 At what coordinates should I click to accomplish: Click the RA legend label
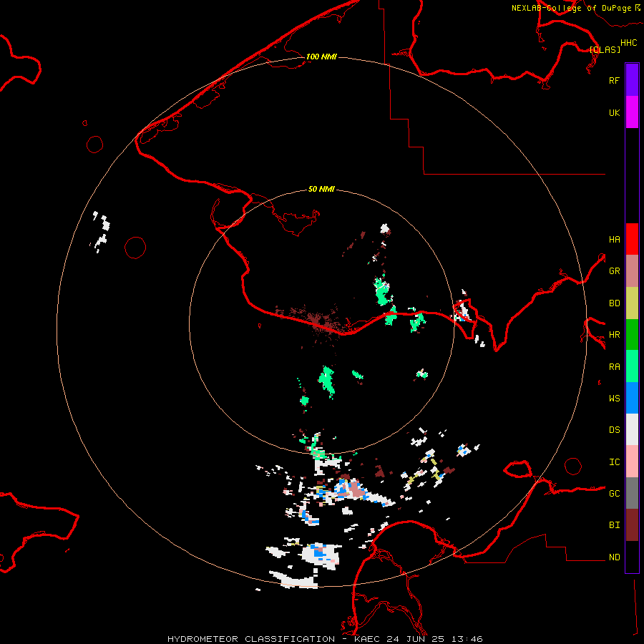click(614, 367)
